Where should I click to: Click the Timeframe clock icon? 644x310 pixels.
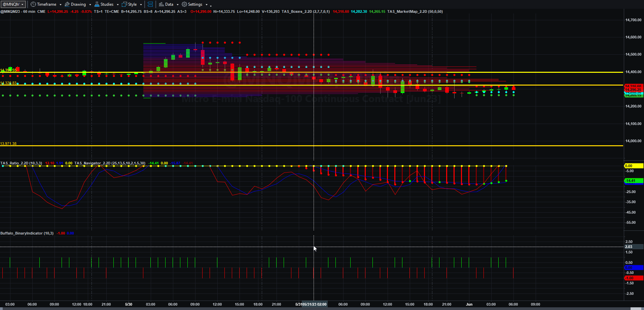point(33,4)
